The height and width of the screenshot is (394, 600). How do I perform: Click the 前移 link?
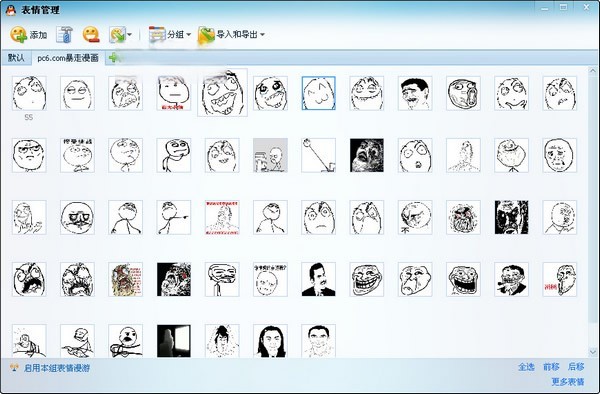pos(551,367)
